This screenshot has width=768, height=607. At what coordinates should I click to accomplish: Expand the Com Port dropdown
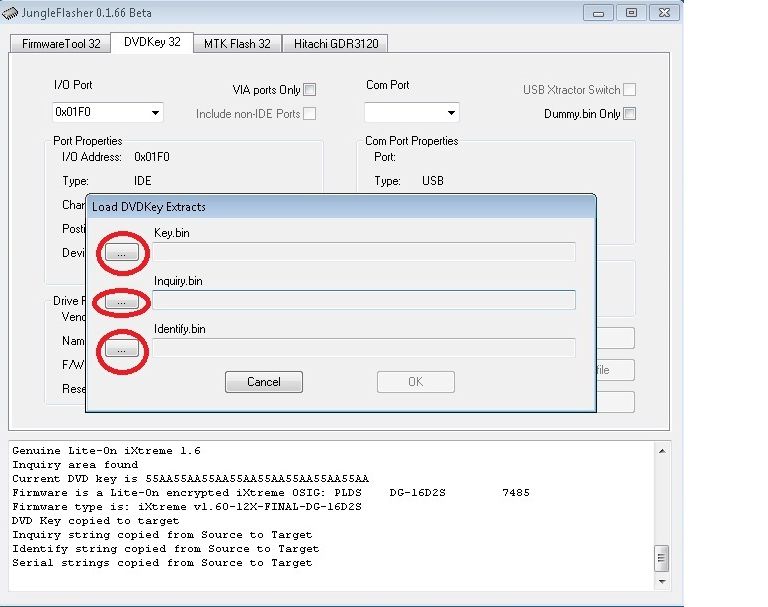click(450, 113)
